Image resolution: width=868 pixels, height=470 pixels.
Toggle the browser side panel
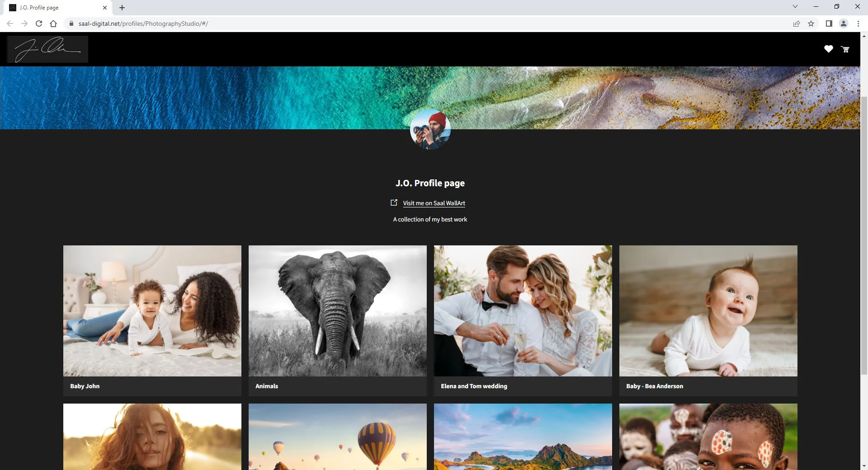(x=829, y=23)
